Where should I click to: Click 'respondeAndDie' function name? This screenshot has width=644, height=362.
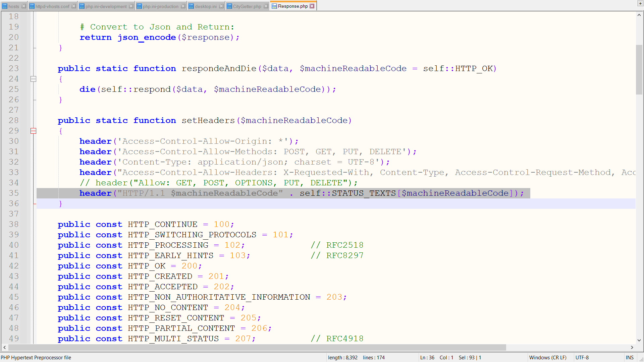tap(219, 69)
